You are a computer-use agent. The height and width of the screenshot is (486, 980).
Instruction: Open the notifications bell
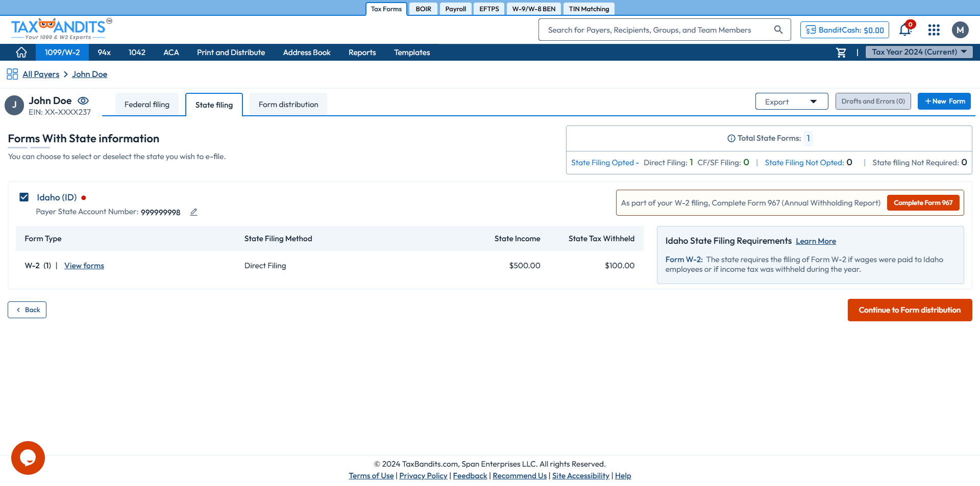coord(905,30)
